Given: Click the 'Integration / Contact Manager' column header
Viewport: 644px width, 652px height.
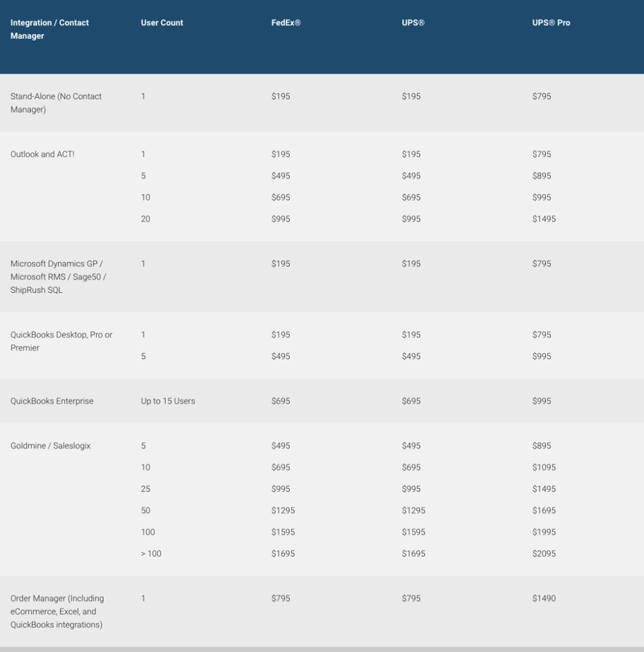Looking at the screenshot, I should [x=49, y=29].
